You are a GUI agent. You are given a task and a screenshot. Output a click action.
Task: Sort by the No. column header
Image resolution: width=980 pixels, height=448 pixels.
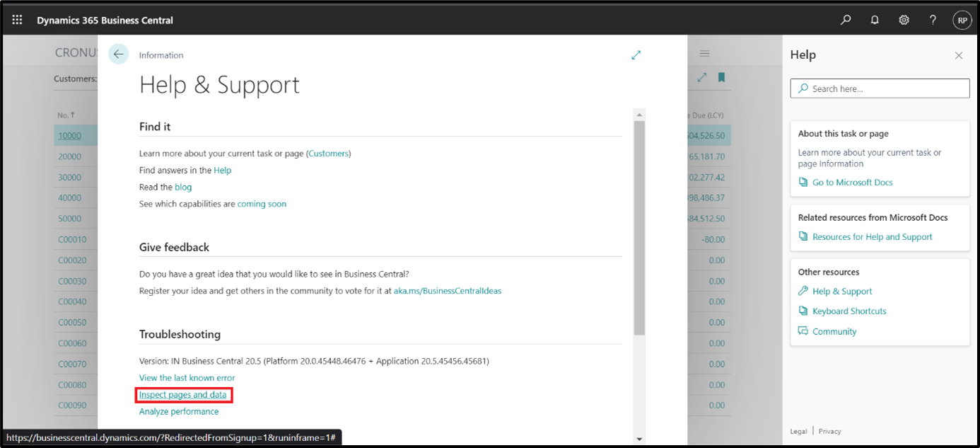coord(66,115)
